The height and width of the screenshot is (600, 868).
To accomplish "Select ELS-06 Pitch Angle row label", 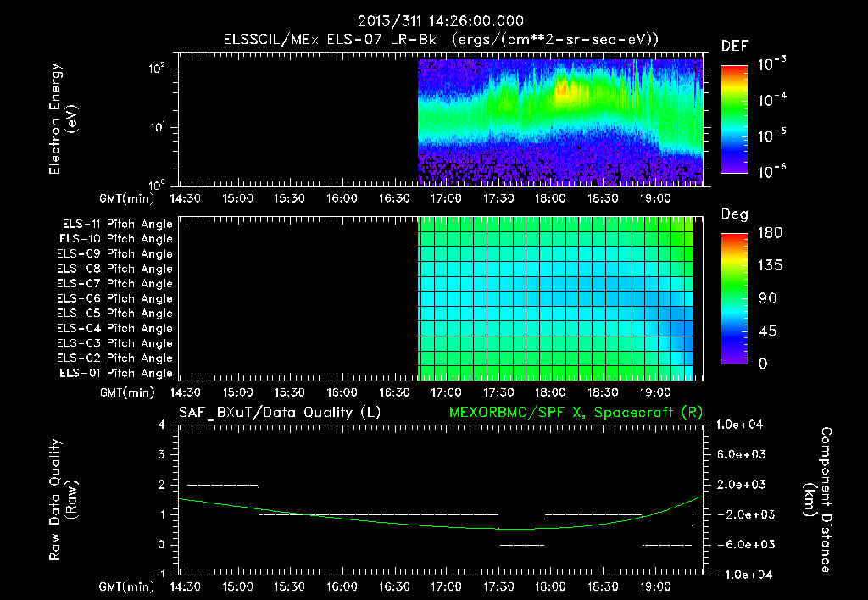I will pos(114,299).
